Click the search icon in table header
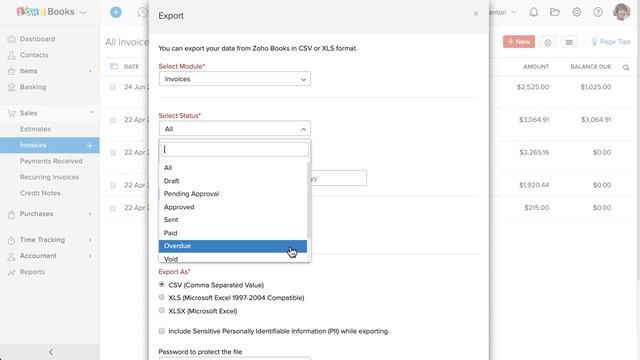 pyautogui.click(x=626, y=68)
